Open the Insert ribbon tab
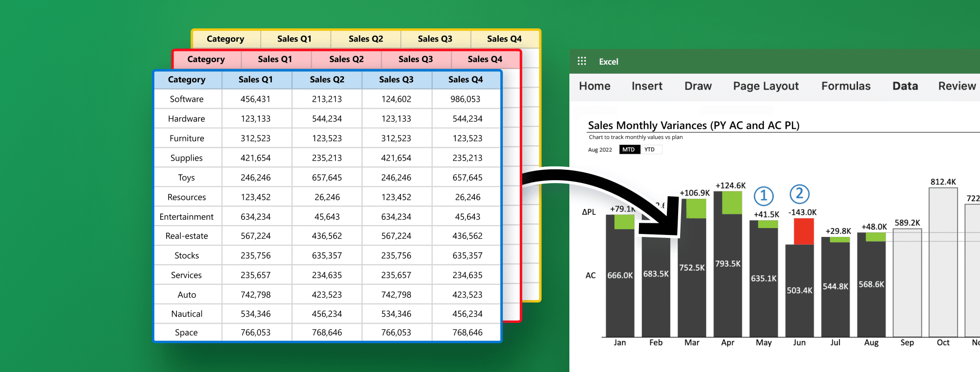The height and width of the screenshot is (372, 980). click(647, 86)
